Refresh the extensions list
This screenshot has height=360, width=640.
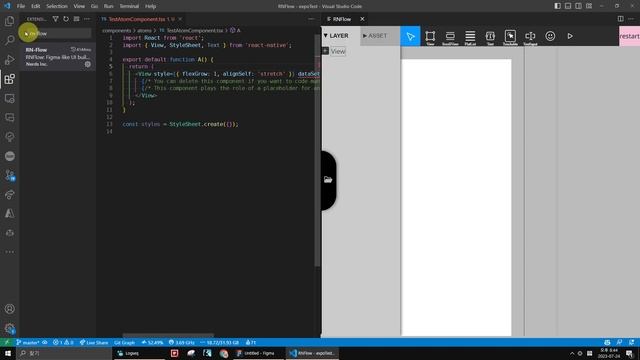click(x=66, y=19)
